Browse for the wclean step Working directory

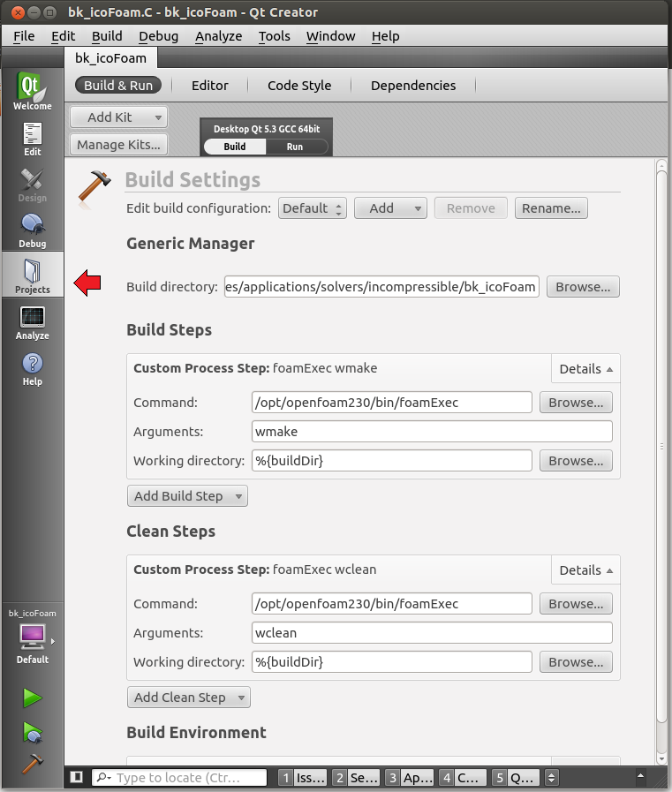pos(576,661)
